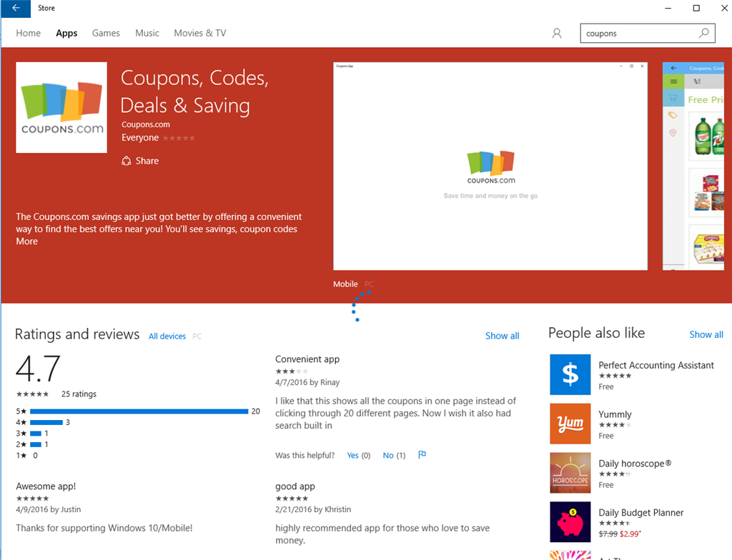Switch to the Home tab
Screen dimensions: 732x560
pos(29,33)
